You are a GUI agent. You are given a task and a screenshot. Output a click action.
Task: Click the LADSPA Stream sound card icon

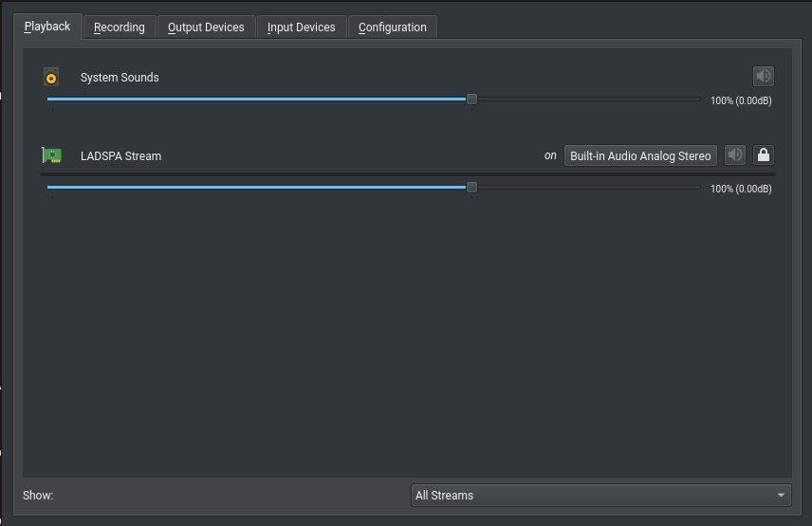pyautogui.click(x=51, y=155)
